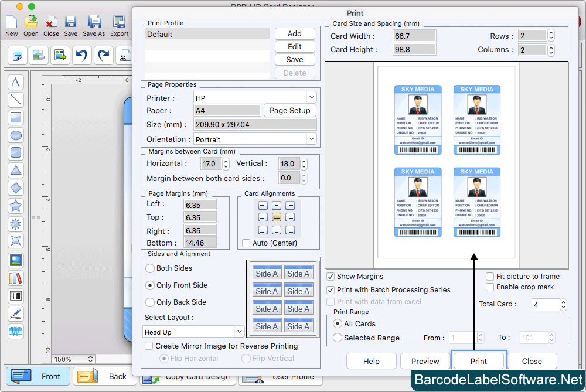
Task: Click the Left page margin field
Action: point(200,205)
